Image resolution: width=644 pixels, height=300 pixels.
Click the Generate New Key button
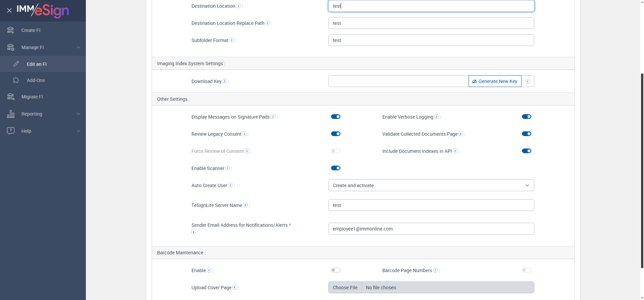pyautogui.click(x=495, y=81)
